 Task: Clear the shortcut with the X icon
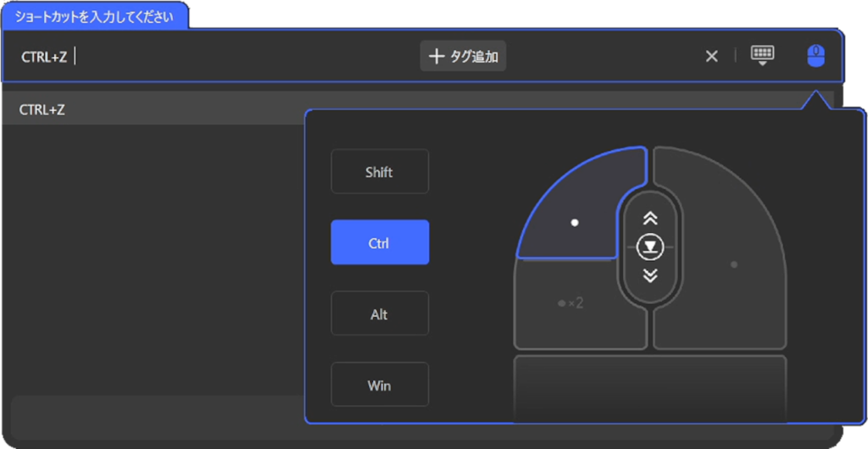point(712,56)
